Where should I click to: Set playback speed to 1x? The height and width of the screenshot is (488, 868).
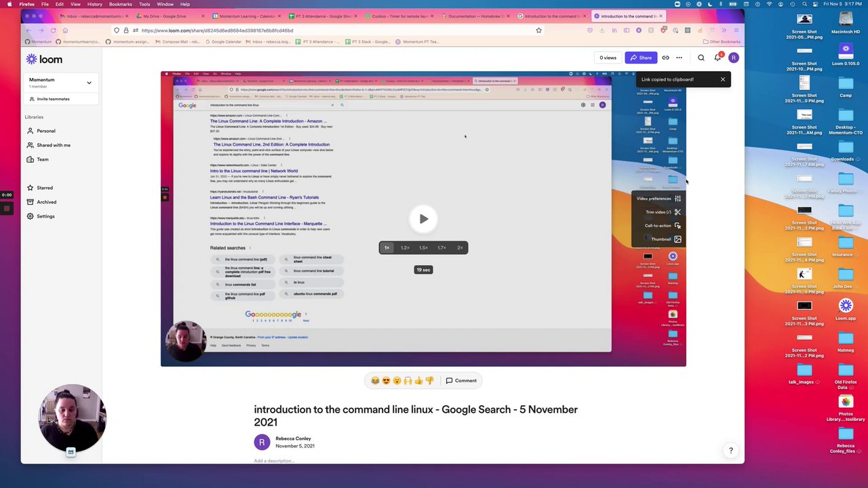pos(387,248)
